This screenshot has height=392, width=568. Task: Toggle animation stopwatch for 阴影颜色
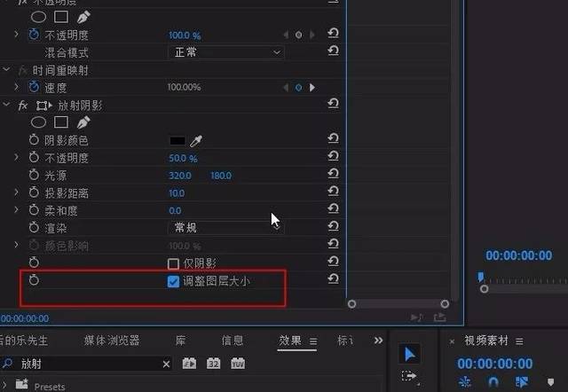pyautogui.click(x=34, y=140)
